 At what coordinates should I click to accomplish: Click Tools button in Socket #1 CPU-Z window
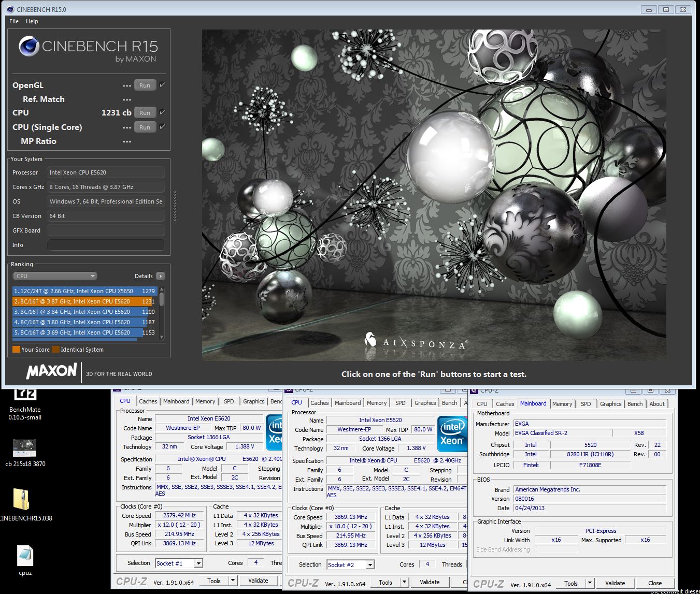point(214,581)
